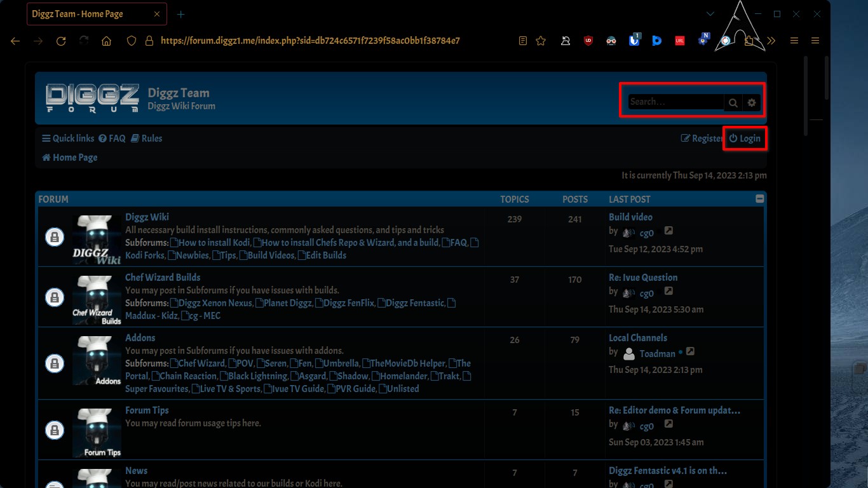
Task: Bookmark this page with the star icon
Action: (541, 41)
